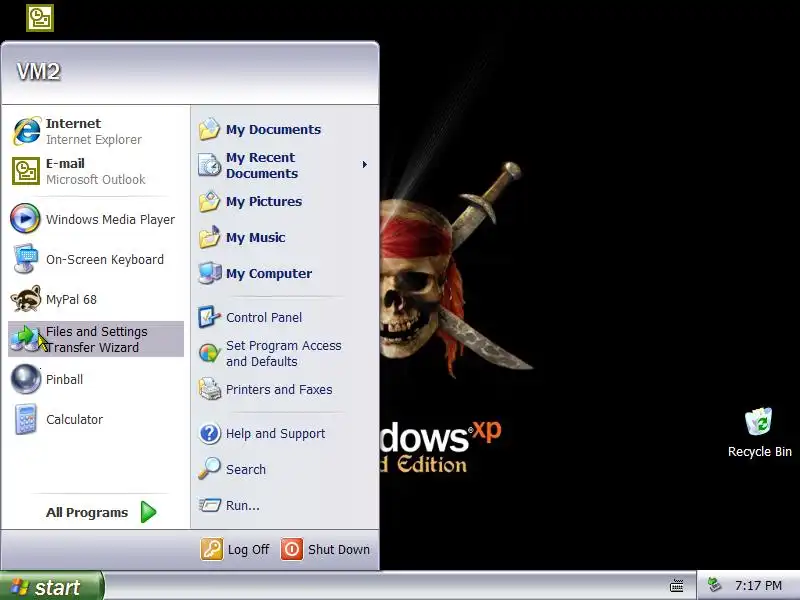The width and height of the screenshot is (800, 600).
Task: Click the On-Screen Keyboard icon
Action: click(x=26, y=259)
